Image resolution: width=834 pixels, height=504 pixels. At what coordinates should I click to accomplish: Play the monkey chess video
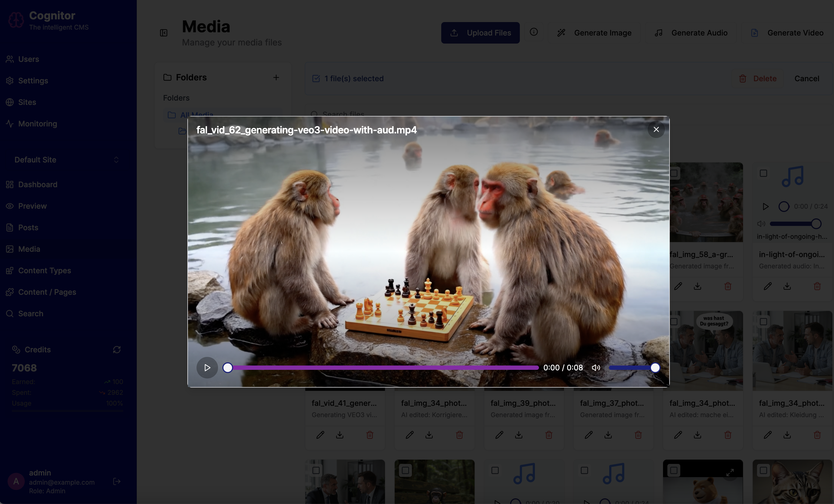click(x=207, y=368)
